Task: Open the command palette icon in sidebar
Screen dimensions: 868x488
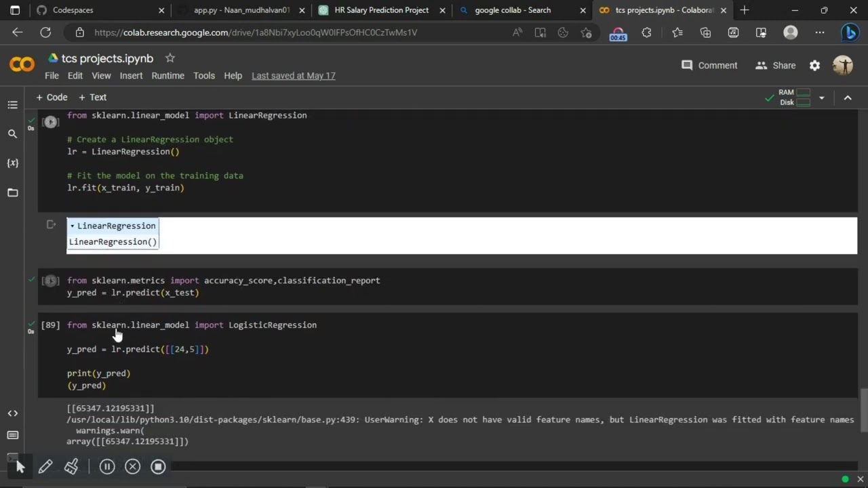Action: pos(12,435)
